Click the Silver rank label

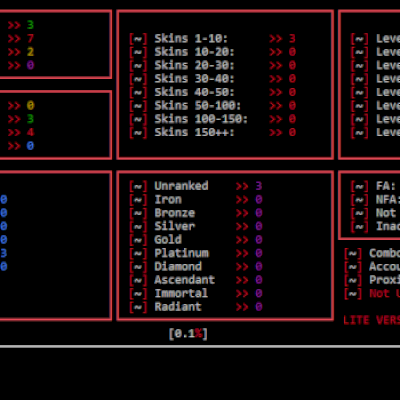tap(175, 226)
